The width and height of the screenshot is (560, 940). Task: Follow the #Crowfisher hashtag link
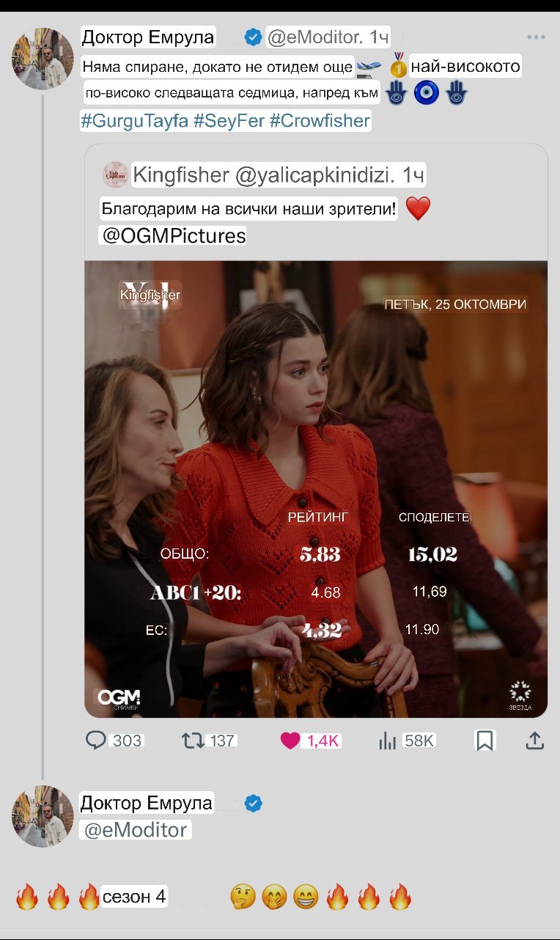point(320,121)
